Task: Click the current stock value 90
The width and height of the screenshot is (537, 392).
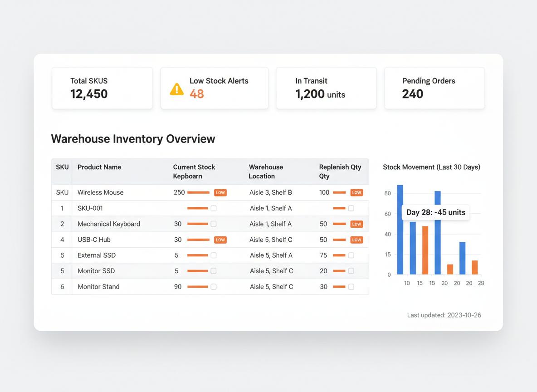Action: [x=178, y=287]
